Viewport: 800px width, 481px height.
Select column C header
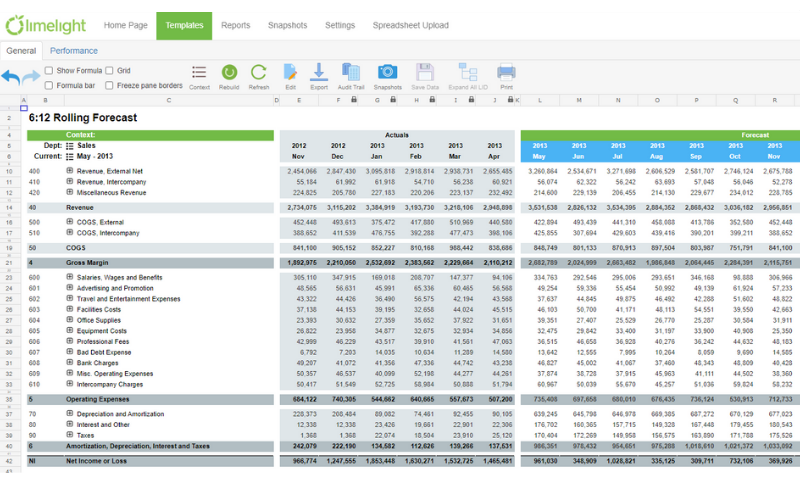click(169, 100)
